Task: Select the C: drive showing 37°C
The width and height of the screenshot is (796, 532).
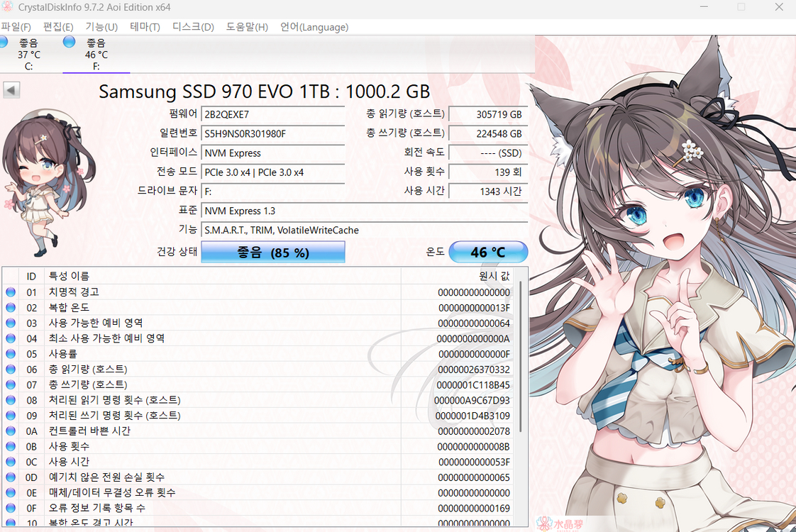Action: (28, 53)
